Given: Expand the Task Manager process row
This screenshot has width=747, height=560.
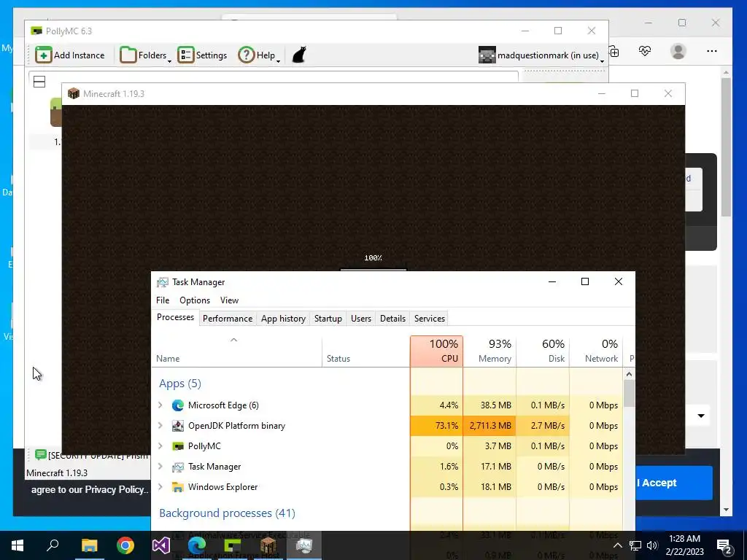Looking at the screenshot, I should click(x=160, y=467).
